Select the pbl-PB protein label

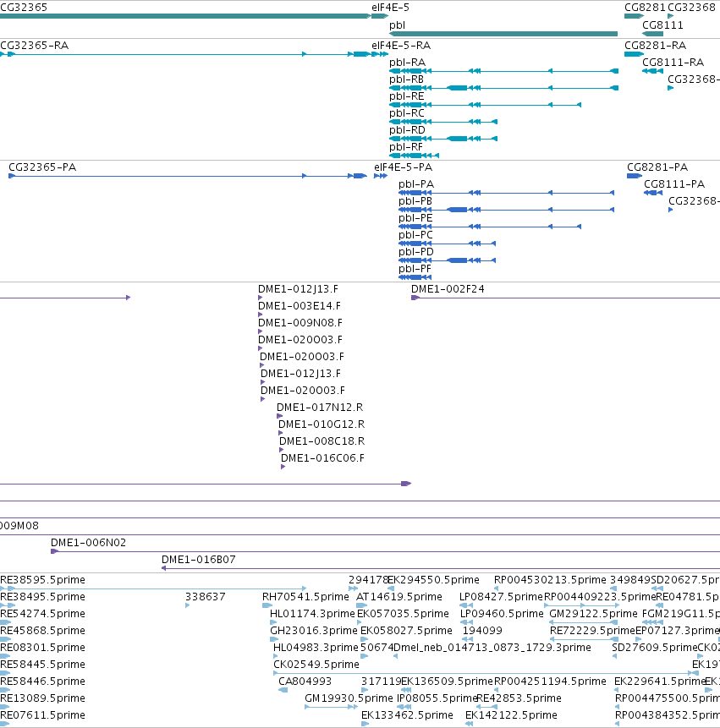point(415,201)
